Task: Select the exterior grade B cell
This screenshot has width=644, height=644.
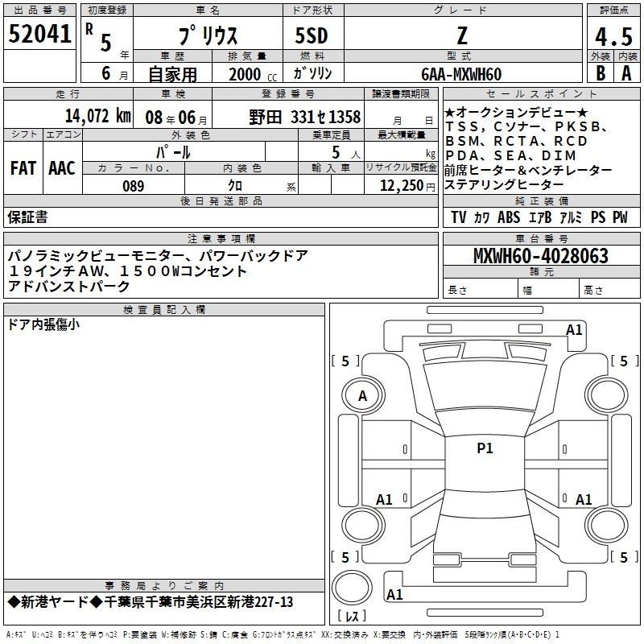Action: coord(601,73)
